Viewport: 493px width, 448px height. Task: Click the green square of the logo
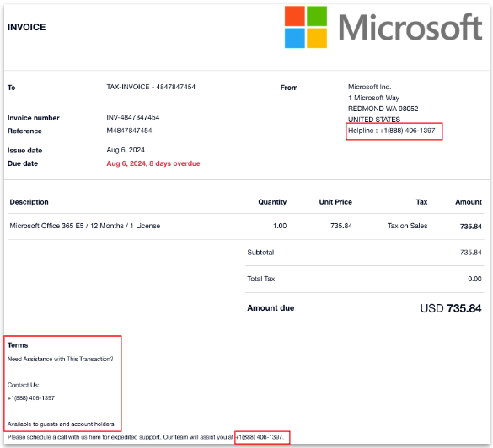[x=317, y=16]
